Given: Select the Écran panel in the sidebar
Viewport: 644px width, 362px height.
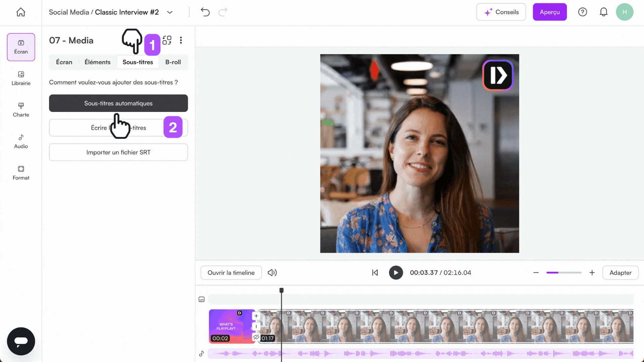Looking at the screenshot, I should pyautogui.click(x=20, y=47).
